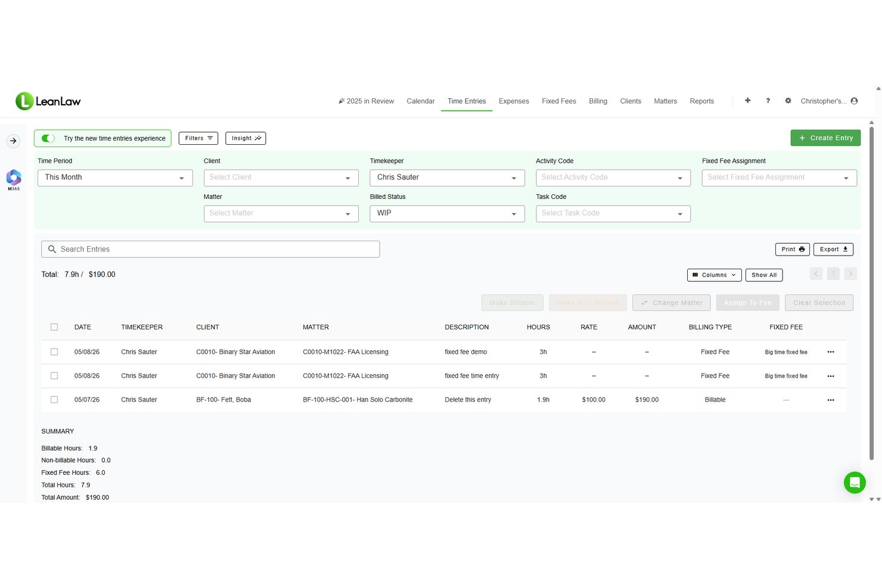
Task: Open the Columns dropdown button
Action: (714, 275)
